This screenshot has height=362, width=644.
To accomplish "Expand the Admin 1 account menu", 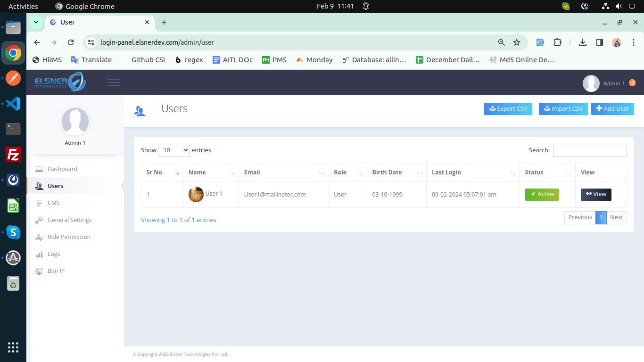I will [632, 83].
